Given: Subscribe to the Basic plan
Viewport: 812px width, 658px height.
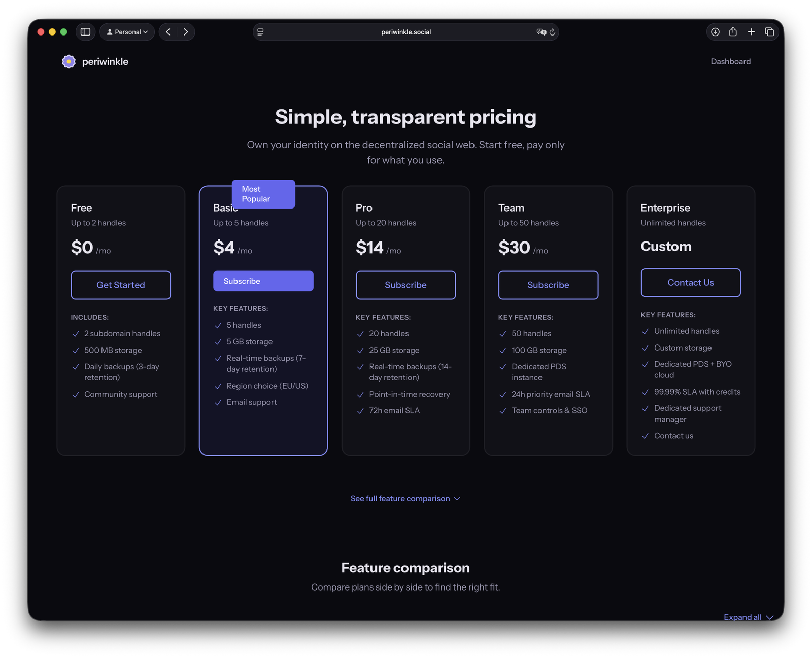Looking at the screenshot, I should (263, 281).
